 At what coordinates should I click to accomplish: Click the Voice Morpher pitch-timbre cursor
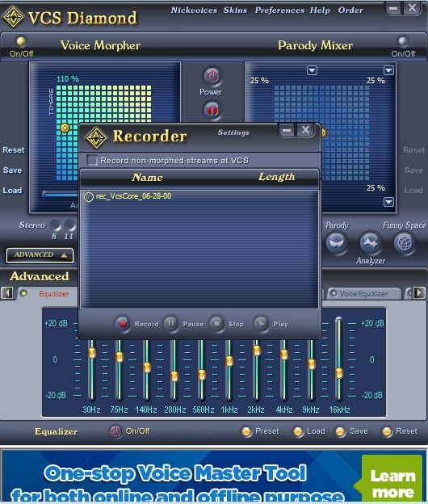pyautogui.click(x=65, y=128)
